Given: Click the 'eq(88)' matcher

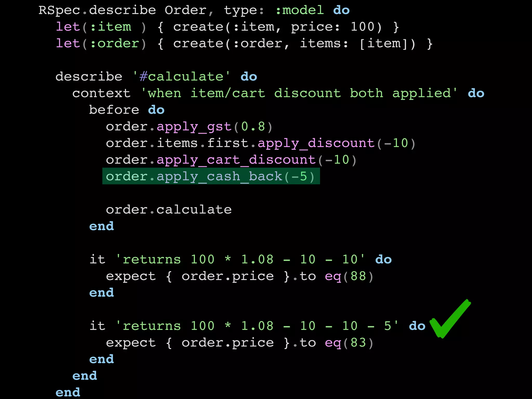Looking at the screenshot, I should click(349, 276).
